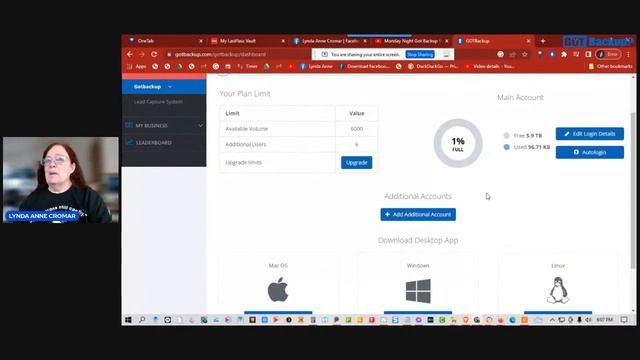The height and width of the screenshot is (360, 640).
Task: Select the GOTBackup browser tab
Action: coord(492,41)
